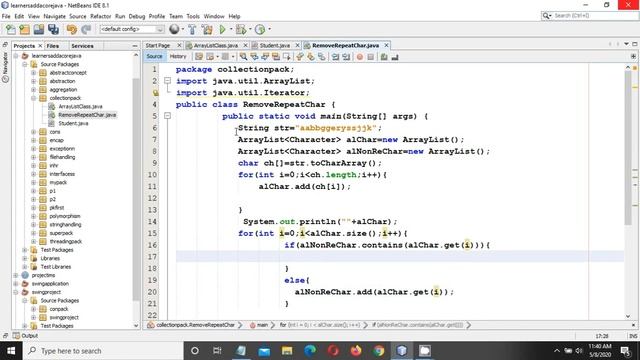The image size is (640, 360).
Task: Expand the Test Packages node under learnersaddacorejava
Action: tap(25, 250)
